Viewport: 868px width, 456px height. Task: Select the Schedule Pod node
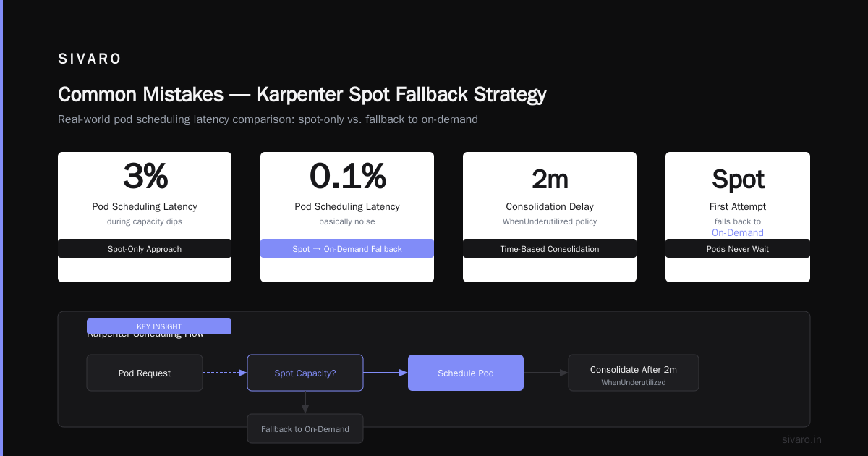pos(466,373)
